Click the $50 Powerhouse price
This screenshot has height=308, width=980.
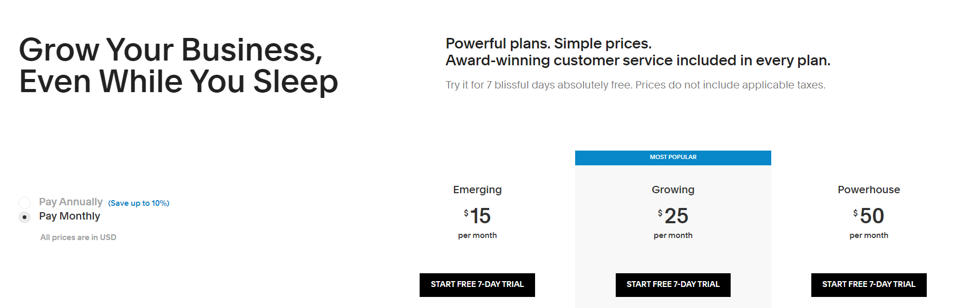click(x=869, y=216)
